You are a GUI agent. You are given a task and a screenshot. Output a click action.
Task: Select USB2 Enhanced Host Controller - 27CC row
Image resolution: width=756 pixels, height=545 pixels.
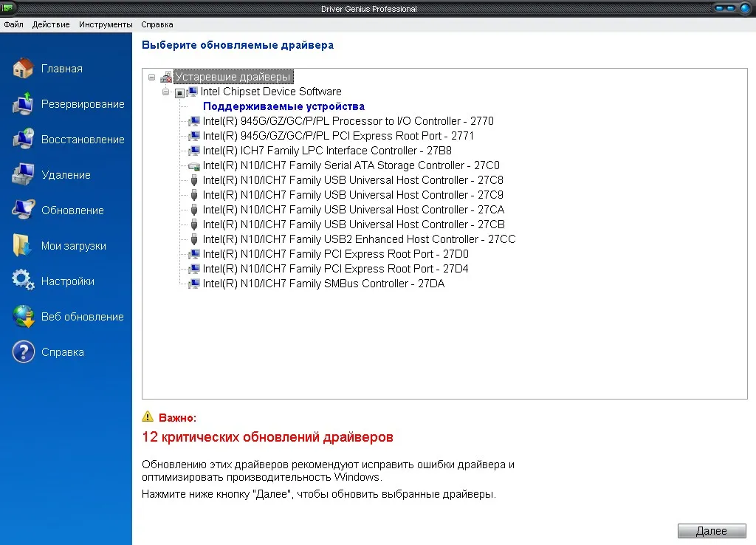(x=360, y=239)
